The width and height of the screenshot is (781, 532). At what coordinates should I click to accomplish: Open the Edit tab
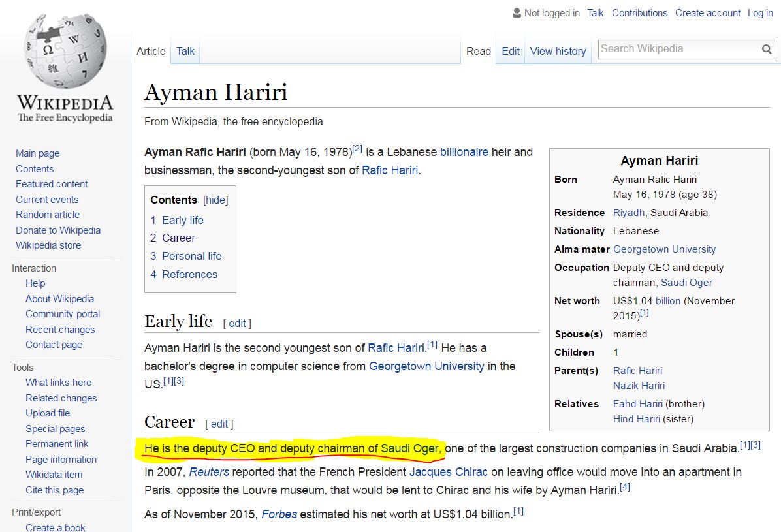[x=511, y=51]
